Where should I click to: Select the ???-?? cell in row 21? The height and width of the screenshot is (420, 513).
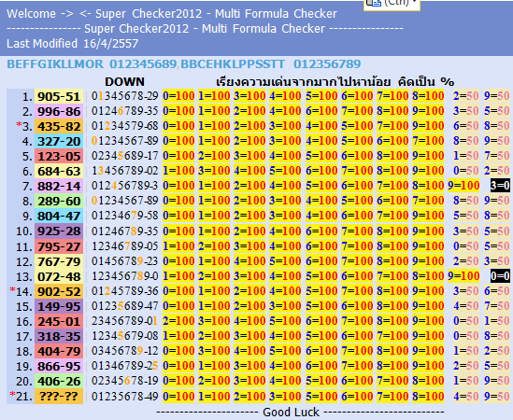[x=59, y=397]
